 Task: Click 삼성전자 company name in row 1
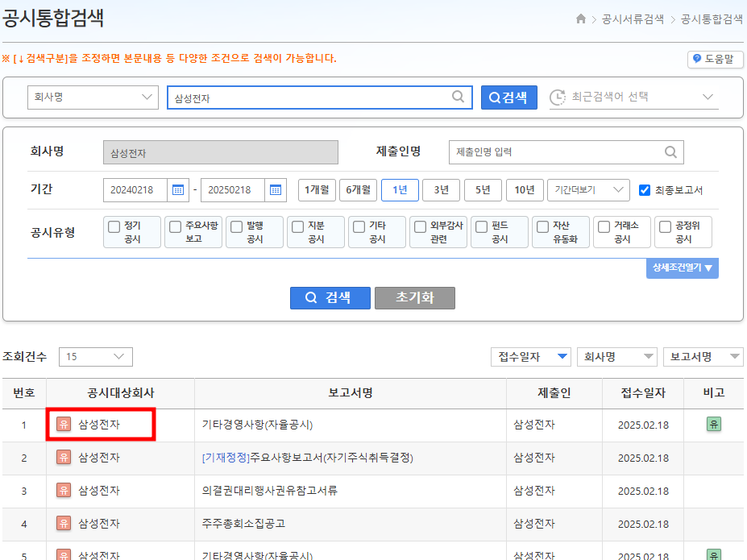pos(99,425)
